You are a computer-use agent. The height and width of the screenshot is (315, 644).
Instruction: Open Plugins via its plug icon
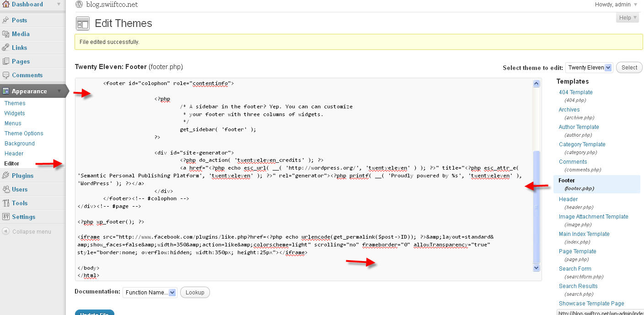[7, 176]
